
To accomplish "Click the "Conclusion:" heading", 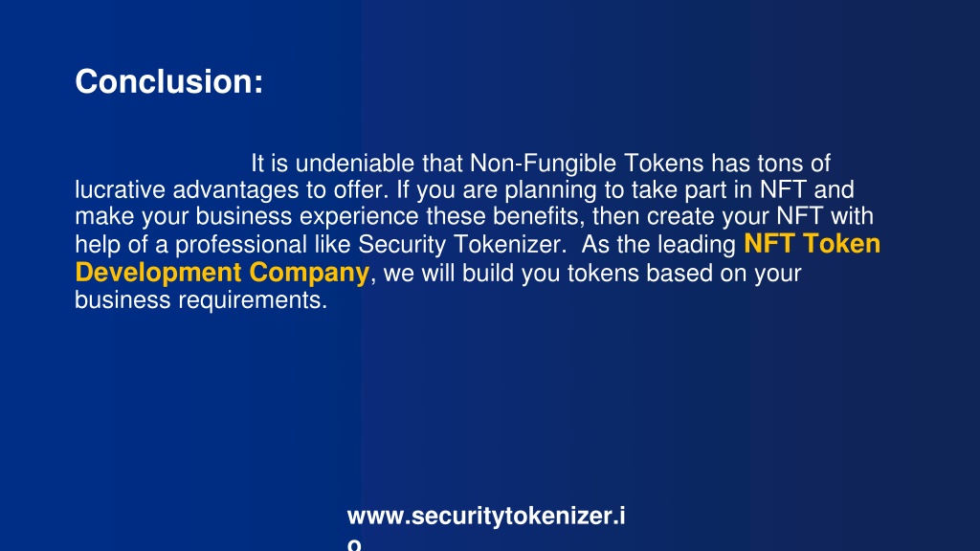I will pyautogui.click(x=168, y=82).
